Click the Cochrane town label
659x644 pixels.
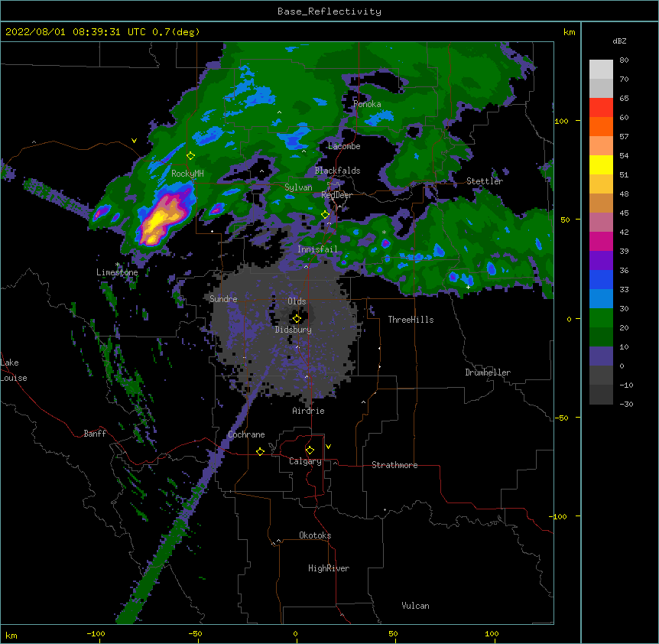point(246,434)
